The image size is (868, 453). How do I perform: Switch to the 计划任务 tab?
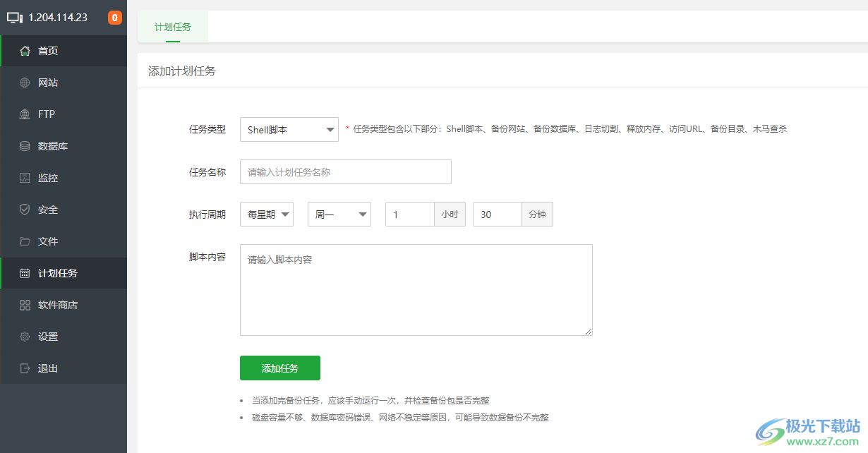coord(173,27)
